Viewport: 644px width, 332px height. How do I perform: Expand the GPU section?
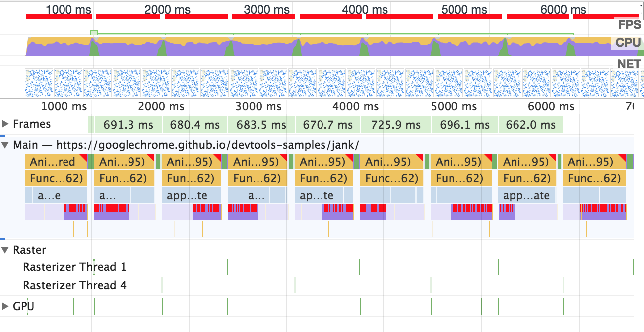(x=5, y=306)
